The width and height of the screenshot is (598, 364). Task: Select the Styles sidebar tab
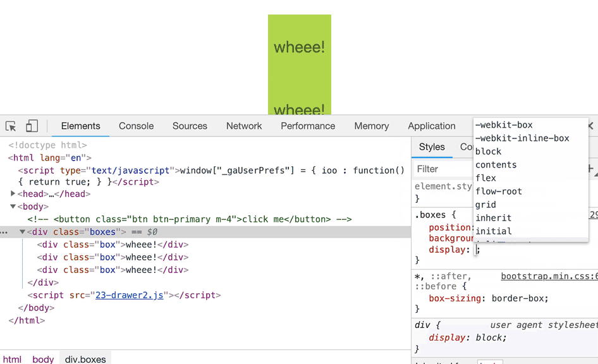(432, 147)
